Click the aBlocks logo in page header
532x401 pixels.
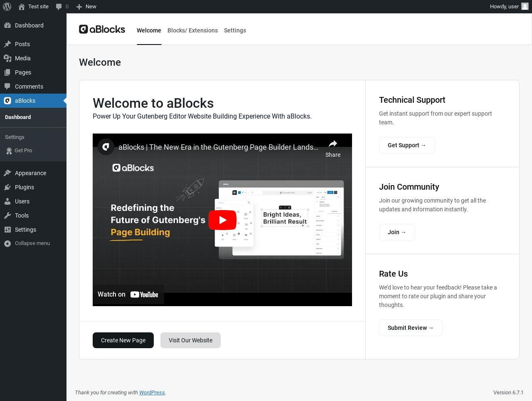pos(102,29)
